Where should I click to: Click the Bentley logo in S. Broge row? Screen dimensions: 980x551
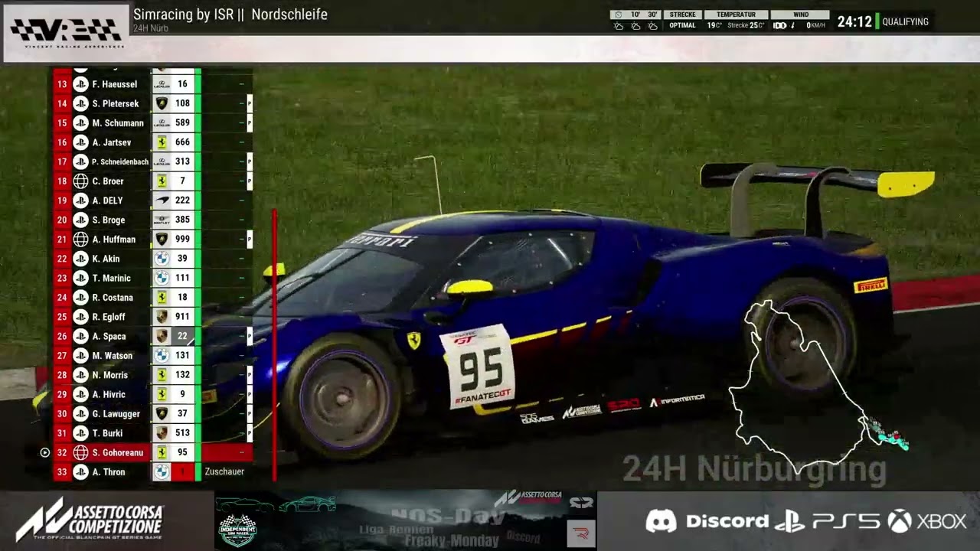(x=162, y=220)
